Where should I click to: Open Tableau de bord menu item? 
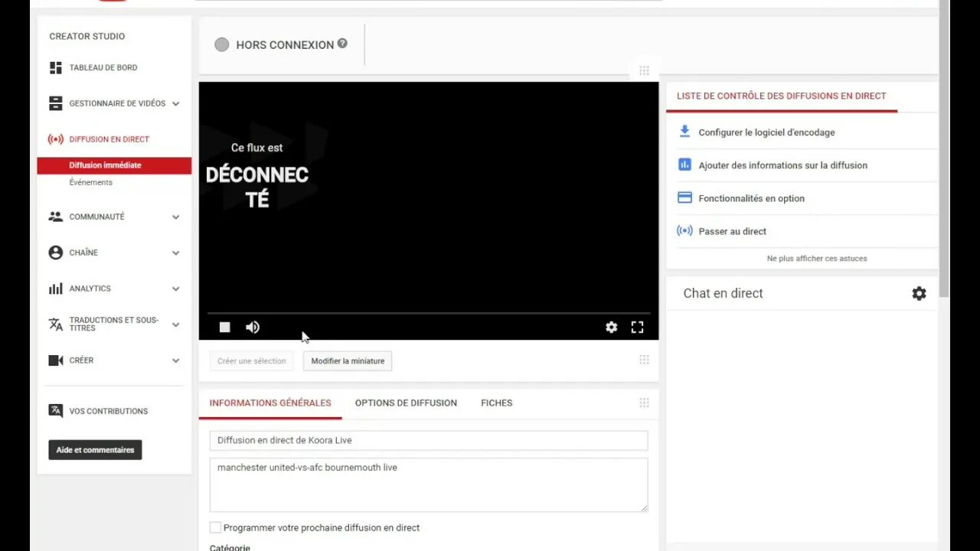(103, 67)
